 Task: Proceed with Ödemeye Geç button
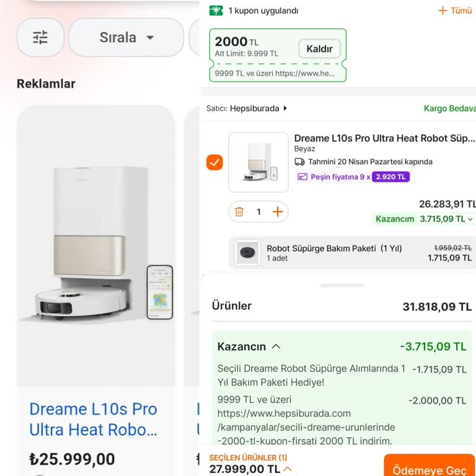[429, 469]
